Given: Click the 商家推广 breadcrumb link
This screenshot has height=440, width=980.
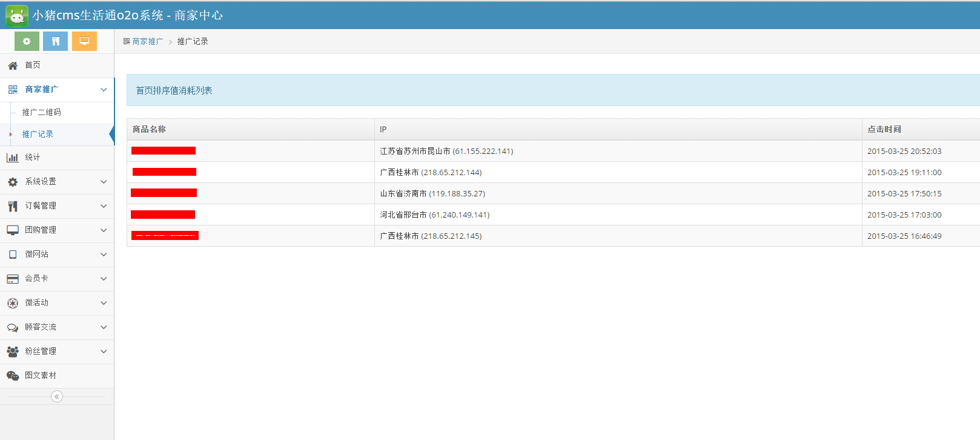Looking at the screenshot, I should 147,42.
